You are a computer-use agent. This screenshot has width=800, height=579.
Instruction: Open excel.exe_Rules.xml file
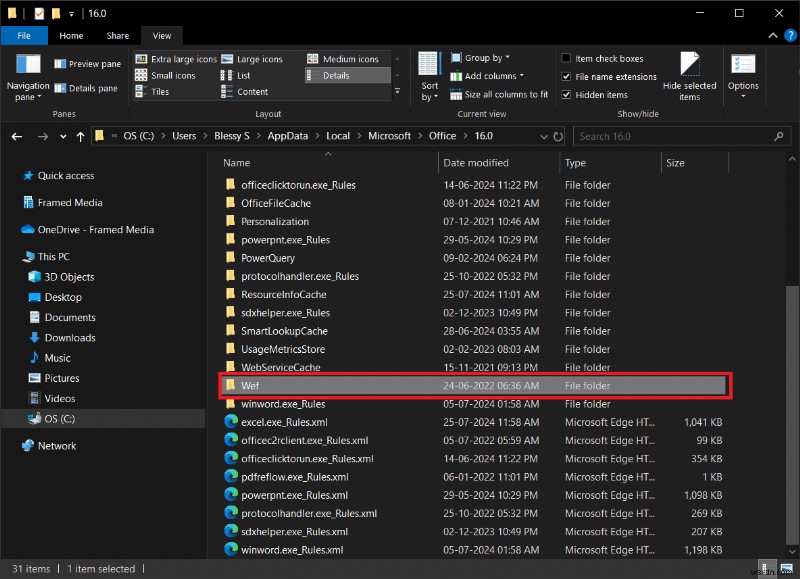[284, 422]
